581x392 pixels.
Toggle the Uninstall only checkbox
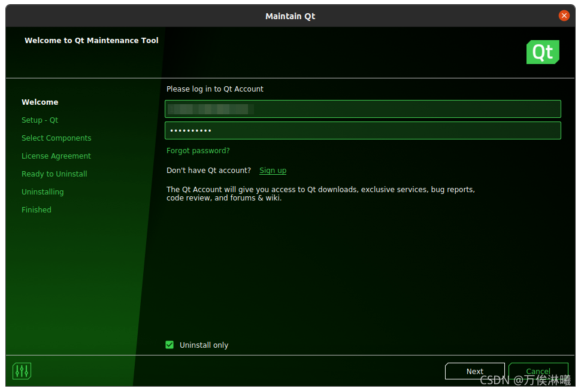point(170,345)
